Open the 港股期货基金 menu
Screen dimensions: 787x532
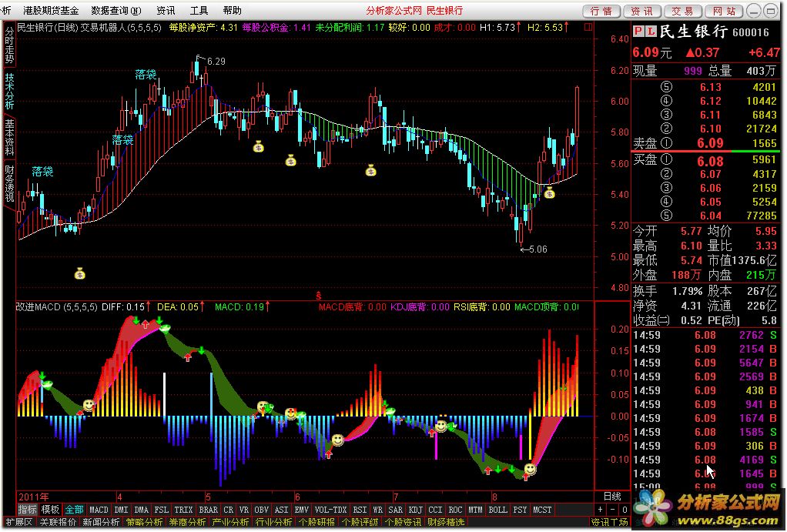(x=51, y=10)
